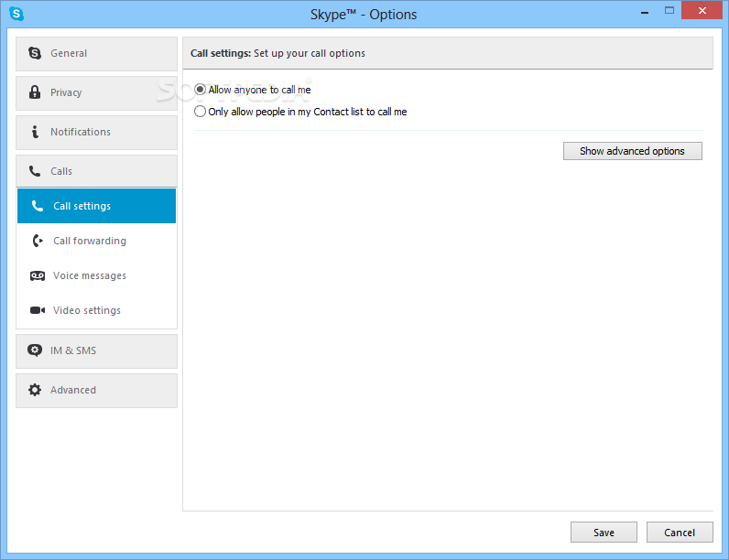Cancel the options dialog
Image resolution: width=729 pixels, height=560 pixels.
[680, 533]
